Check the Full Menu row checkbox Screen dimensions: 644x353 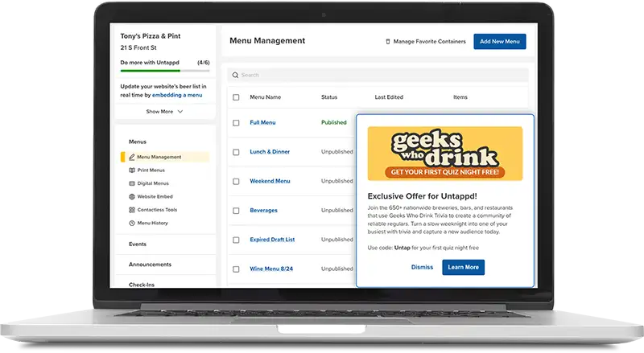pos(236,123)
